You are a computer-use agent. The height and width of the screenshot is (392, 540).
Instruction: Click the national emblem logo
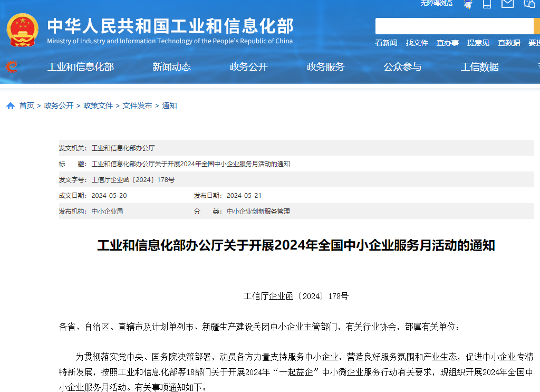[22, 30]
